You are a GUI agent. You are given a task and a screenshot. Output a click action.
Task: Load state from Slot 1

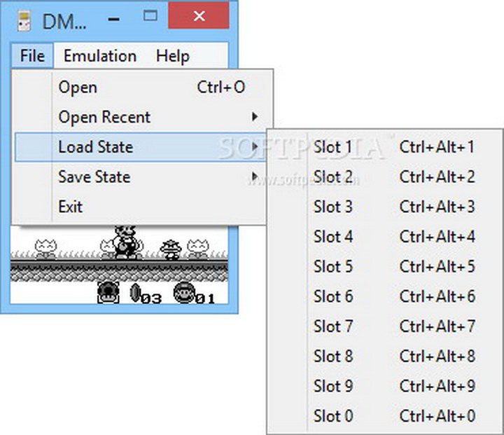point(332,147)
